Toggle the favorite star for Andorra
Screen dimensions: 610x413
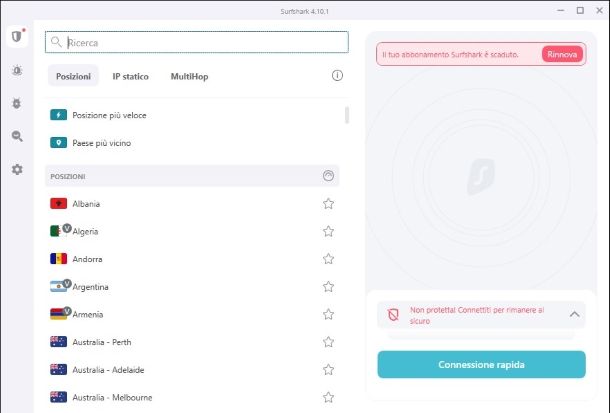tap(328, 259)
